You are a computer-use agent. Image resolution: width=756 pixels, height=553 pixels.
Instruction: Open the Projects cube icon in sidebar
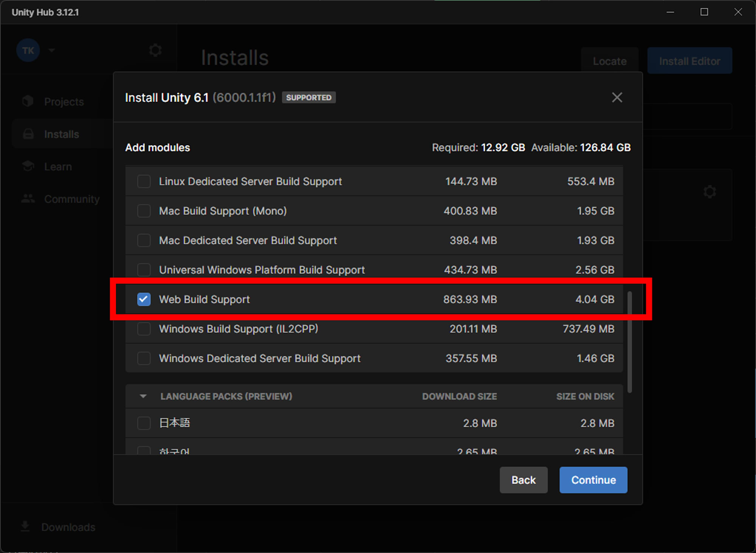coord(28,101)
